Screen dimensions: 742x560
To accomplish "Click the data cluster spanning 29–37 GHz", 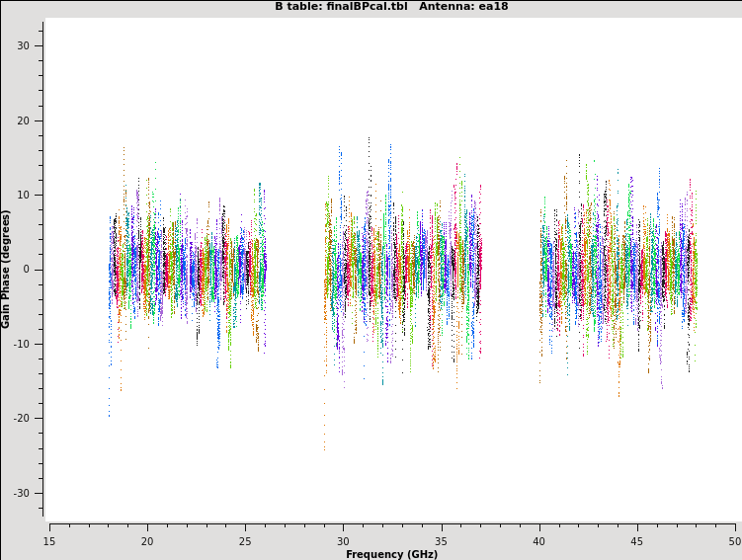I will point(402,270).
